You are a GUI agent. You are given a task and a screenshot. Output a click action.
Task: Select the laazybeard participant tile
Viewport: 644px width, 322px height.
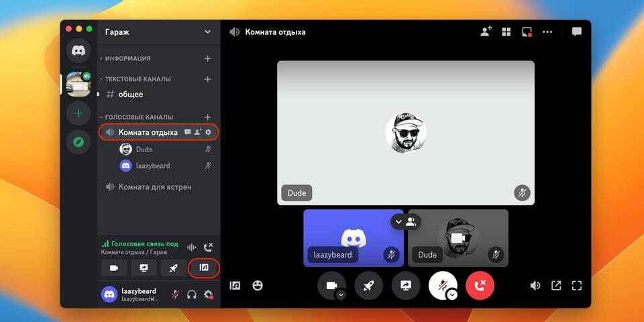(354, 238)
